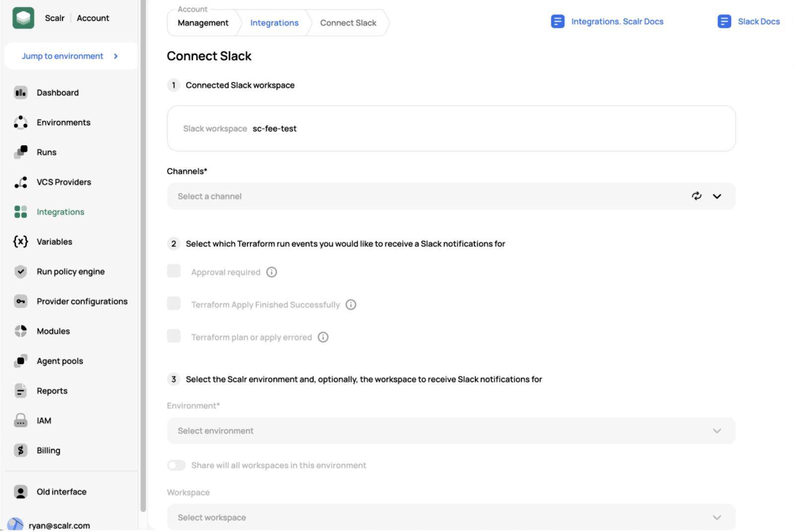
Task: Go back to Integrations via breadcrumb
Action: [274, 23]
